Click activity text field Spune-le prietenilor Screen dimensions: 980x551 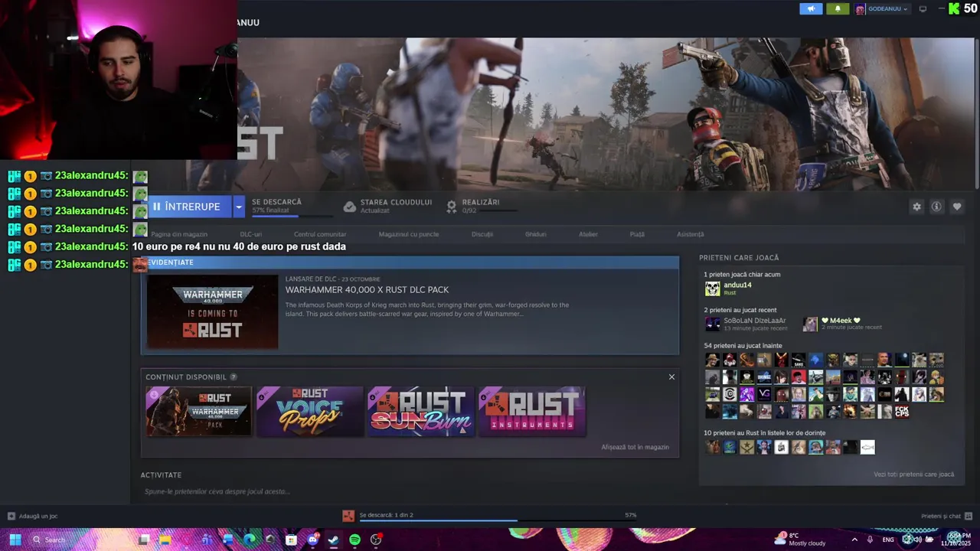click(x=217, y=491)
